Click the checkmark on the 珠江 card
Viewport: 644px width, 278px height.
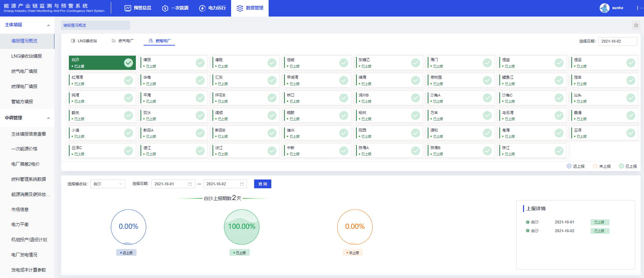[559, 151]
